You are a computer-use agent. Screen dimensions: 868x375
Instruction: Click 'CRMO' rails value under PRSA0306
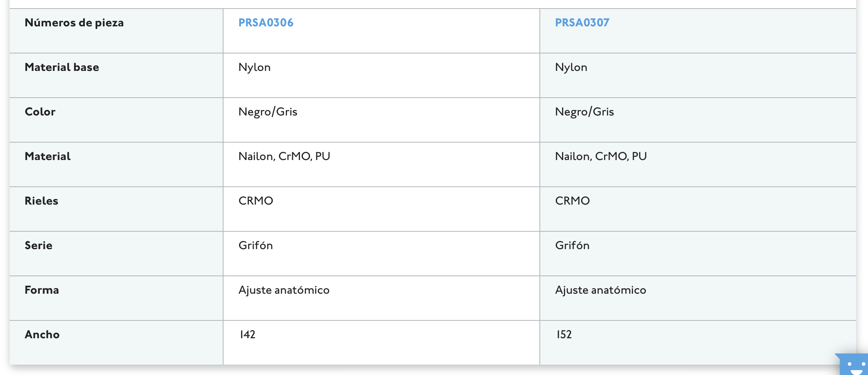pos(255,201)
